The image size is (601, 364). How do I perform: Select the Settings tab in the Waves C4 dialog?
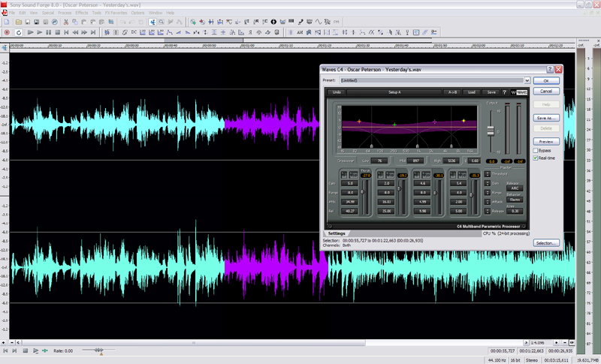(337, 233)
